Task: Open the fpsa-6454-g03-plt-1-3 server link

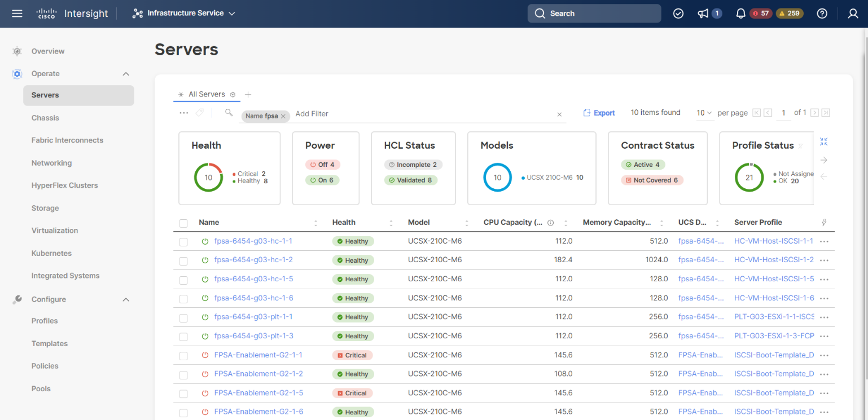Action: click(x=253, y=336)
